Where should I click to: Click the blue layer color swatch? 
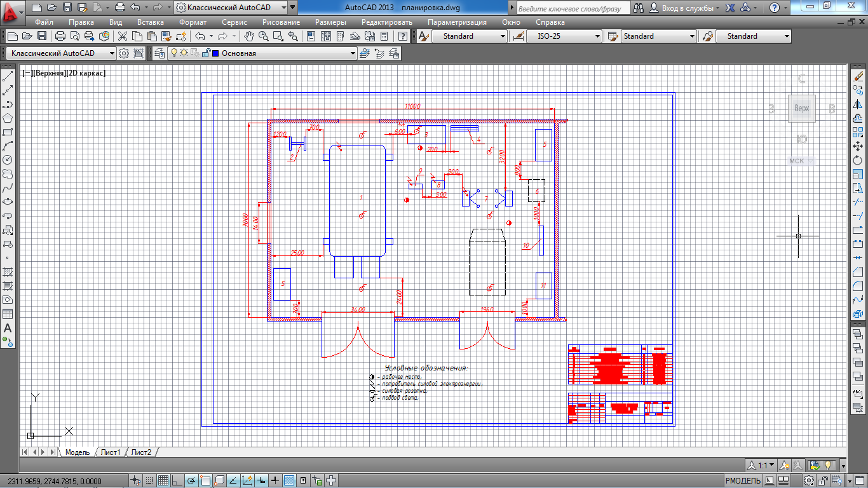pos(215,53)
